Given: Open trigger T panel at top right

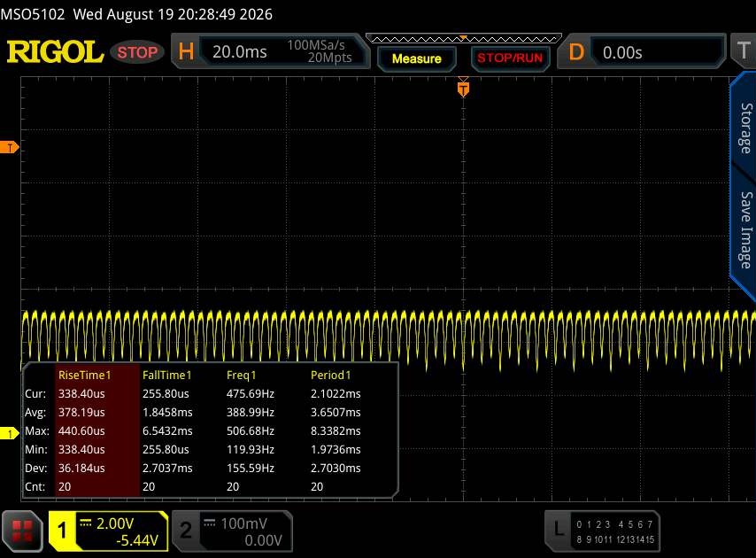Looking at the screenshot, I should tap(743, 50).
